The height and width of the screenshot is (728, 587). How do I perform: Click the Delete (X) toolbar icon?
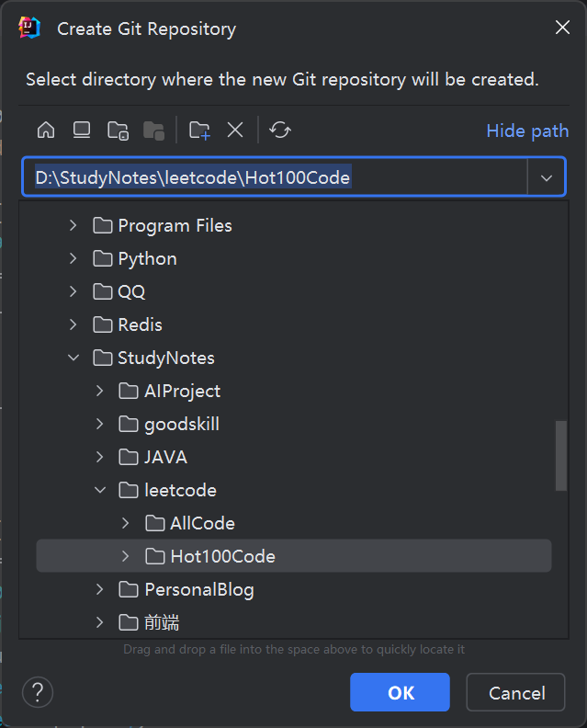(235, 131)
